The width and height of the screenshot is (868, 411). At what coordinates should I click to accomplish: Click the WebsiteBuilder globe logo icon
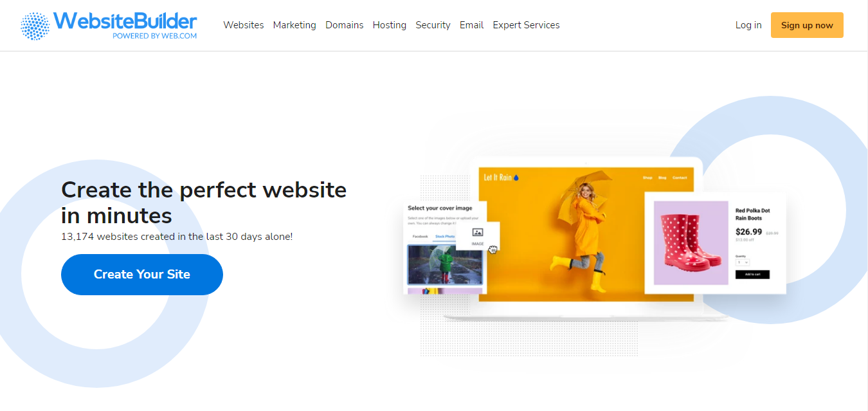(x=35, y=26)
